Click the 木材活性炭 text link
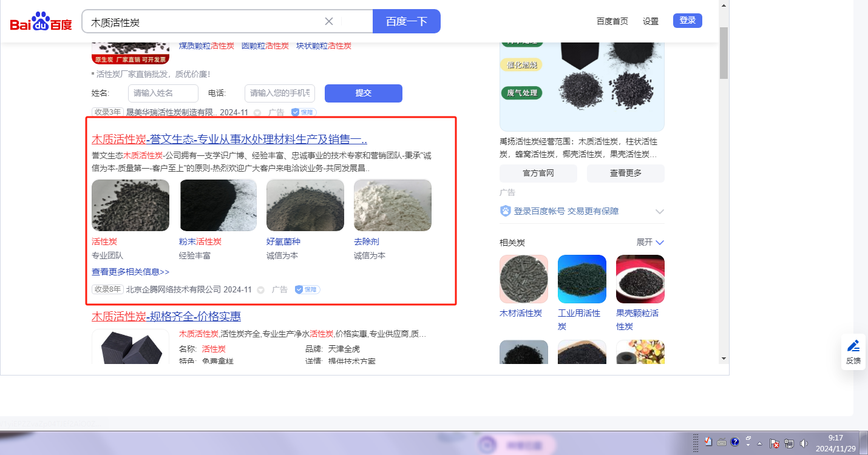Screen dimensions: 868x455 (521, 313)
